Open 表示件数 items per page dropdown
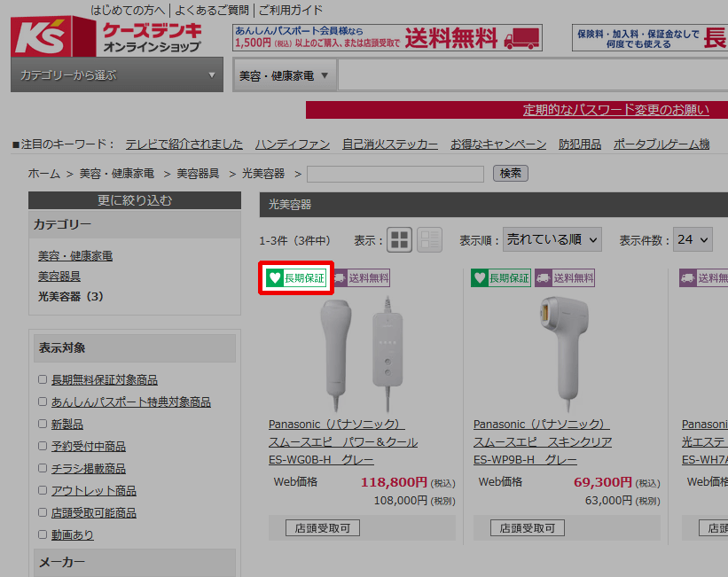Image resolution: width=728 pixels, height=577 pixels. (693, 239)
